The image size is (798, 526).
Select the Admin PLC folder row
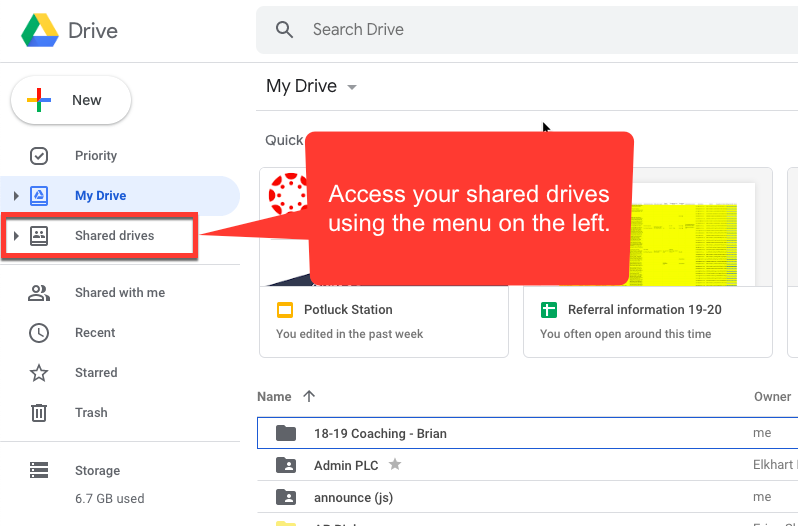point(527,465)
